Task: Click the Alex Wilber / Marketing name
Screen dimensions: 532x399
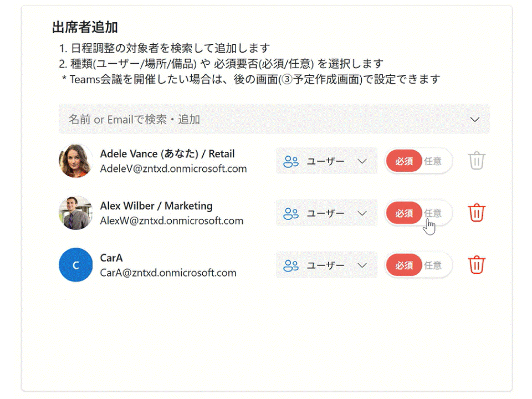Action: click(156, 206)
